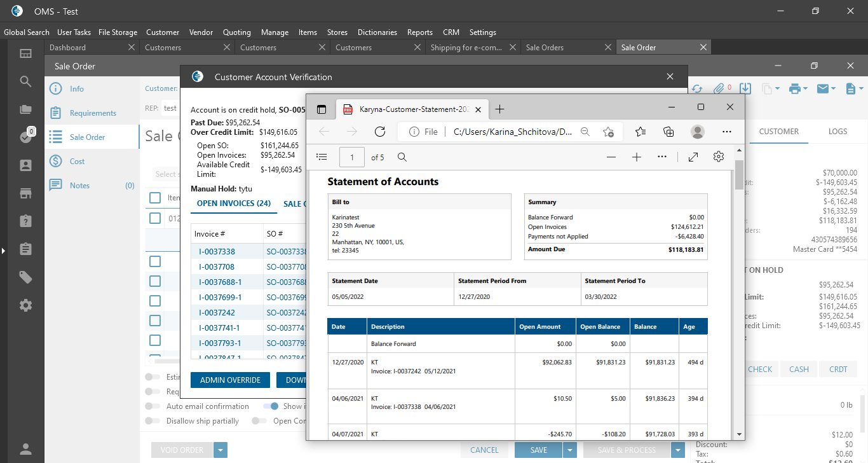Viewport: 868px width, 463px height.
Task: Click the PDF zoom in plus button
Action: click(x=636, y=157)
